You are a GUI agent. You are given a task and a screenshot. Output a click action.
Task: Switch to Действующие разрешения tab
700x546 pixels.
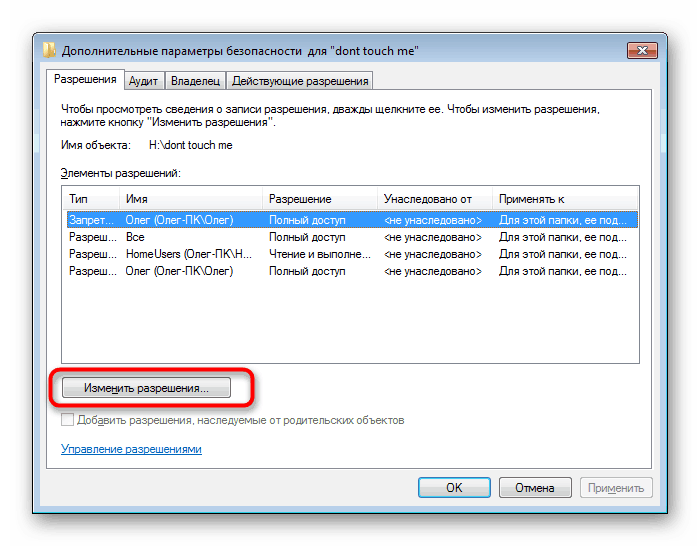click(300, 81)
